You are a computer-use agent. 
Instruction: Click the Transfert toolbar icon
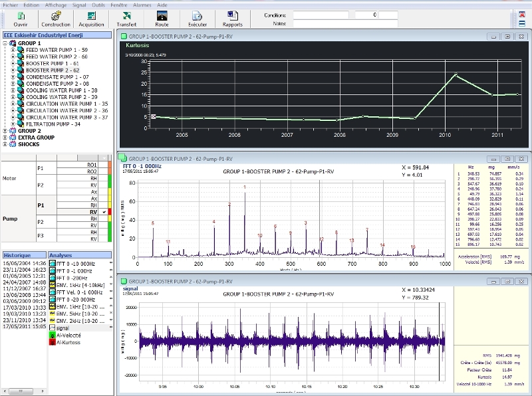[x=126, y=17]
